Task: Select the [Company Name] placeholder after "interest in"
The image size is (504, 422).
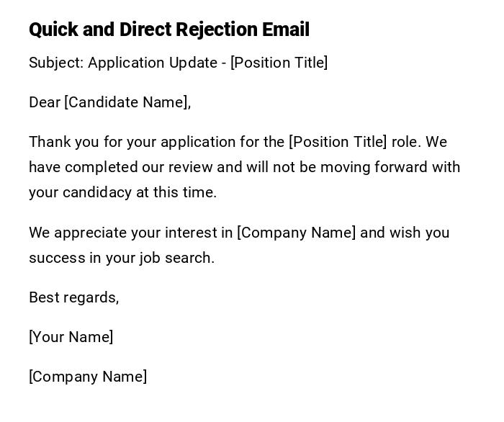Action: click(296, 233)
